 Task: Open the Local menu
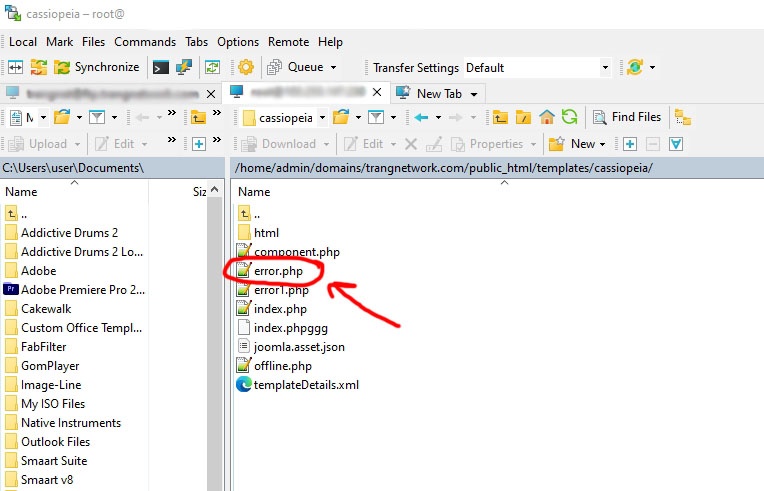23,42
